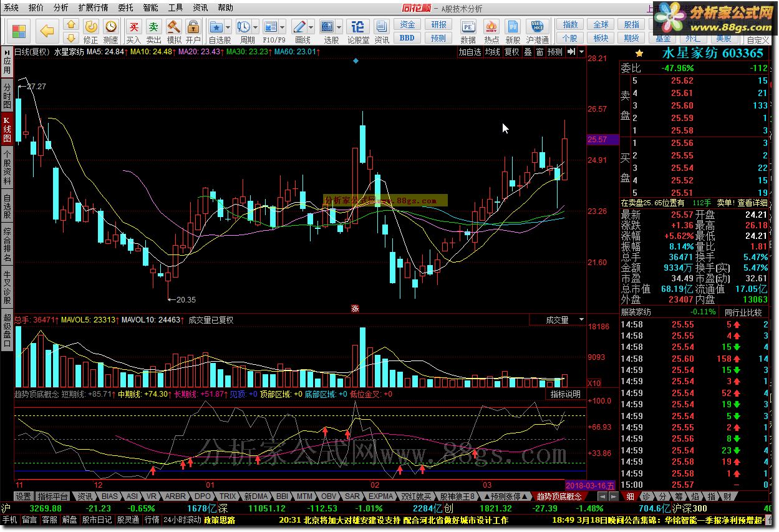The image size is (779, 532).
Task: Toggle 预测 forecast on chart header
Action: click(555, 52)
